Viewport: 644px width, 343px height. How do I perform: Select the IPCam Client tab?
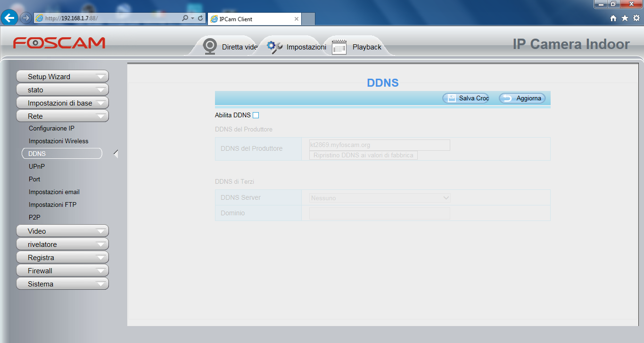[254, 19]
